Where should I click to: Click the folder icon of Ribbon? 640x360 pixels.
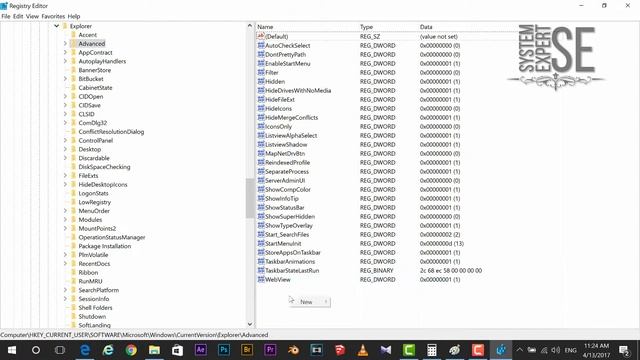tap(73, 272)
